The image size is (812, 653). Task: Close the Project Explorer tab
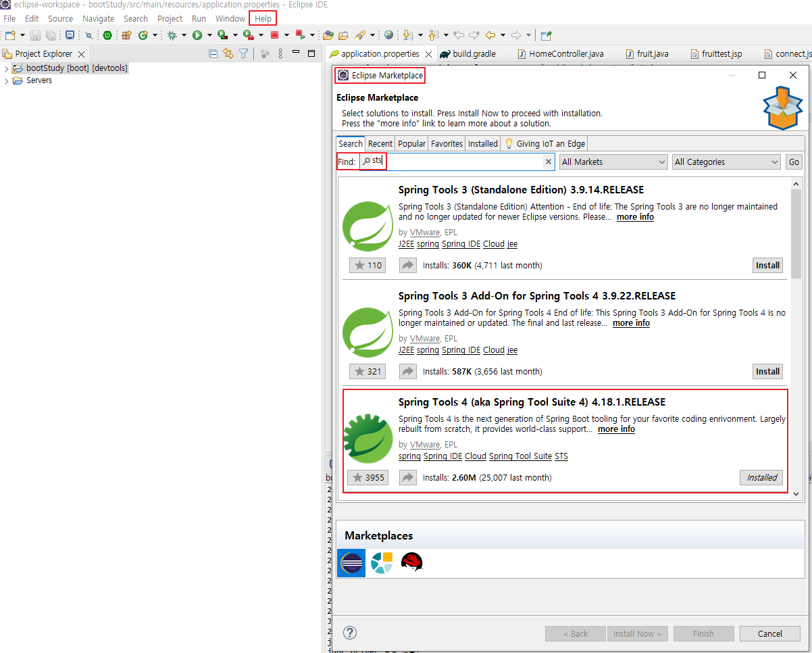pyautogui.click(x=81, y=54)
